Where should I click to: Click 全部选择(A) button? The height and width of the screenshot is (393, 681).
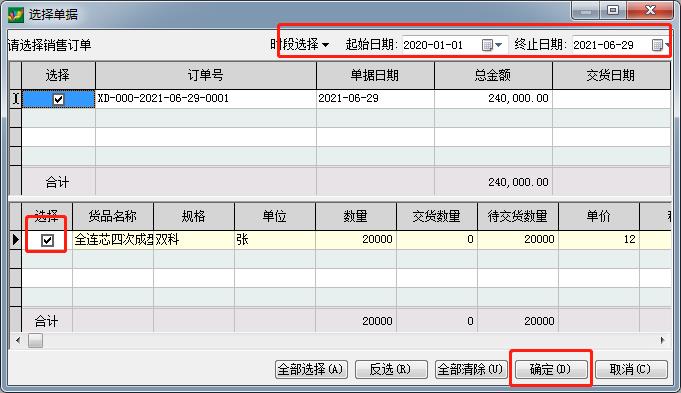pos(311,369)
